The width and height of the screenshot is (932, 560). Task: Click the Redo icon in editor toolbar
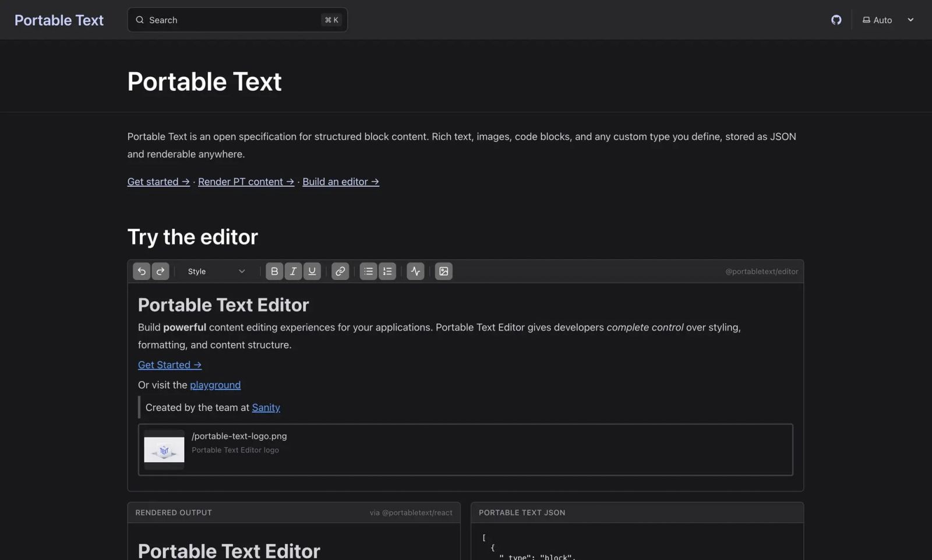tap(160, 271)
